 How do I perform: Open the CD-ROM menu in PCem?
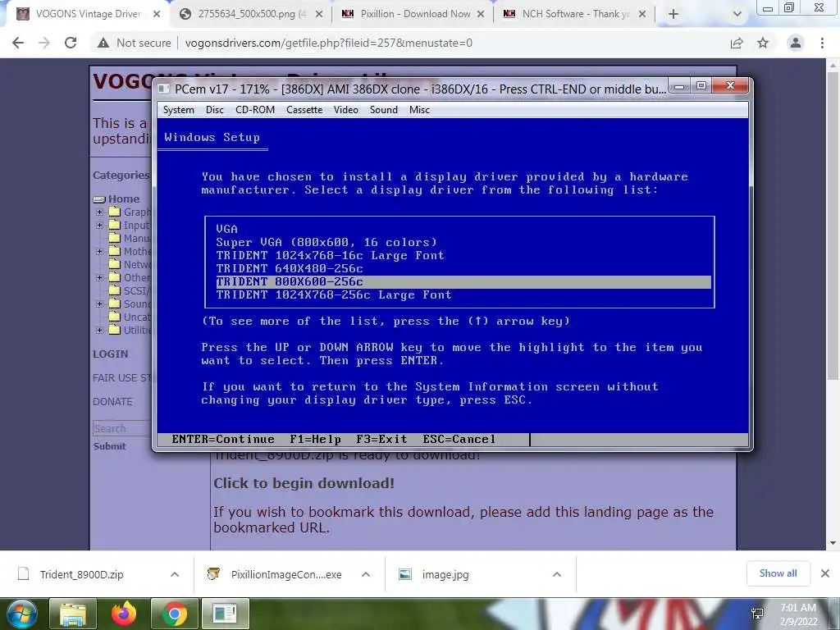[255, 110]
